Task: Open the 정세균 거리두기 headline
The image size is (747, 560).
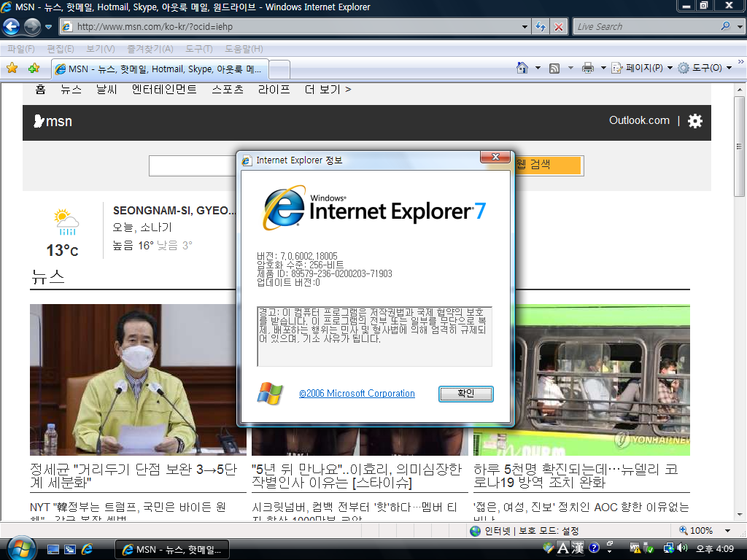Action: click(x=133, y=475)
